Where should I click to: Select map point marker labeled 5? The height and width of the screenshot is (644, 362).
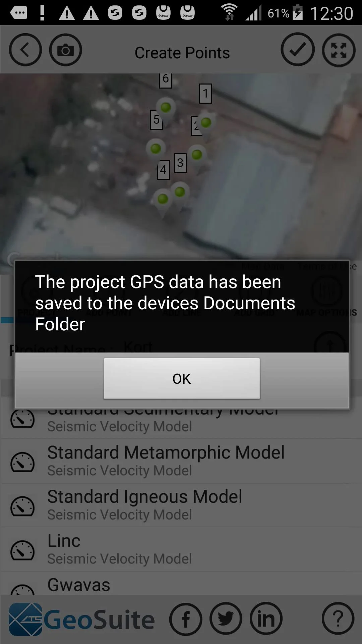156,119
